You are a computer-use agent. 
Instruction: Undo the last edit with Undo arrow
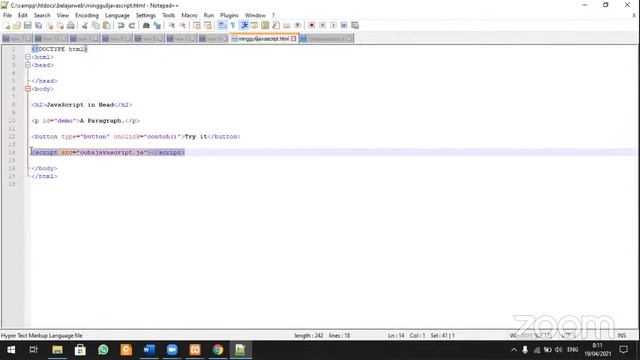(121, 25)
